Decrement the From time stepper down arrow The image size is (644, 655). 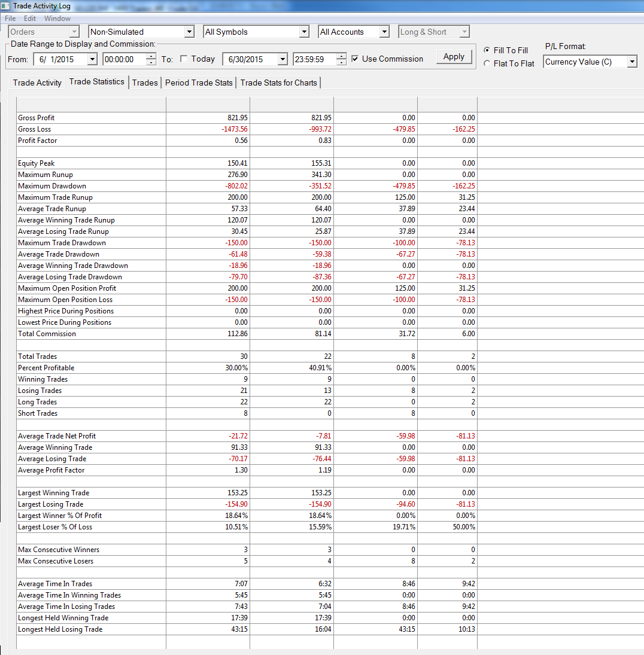[x=151, y=62]
